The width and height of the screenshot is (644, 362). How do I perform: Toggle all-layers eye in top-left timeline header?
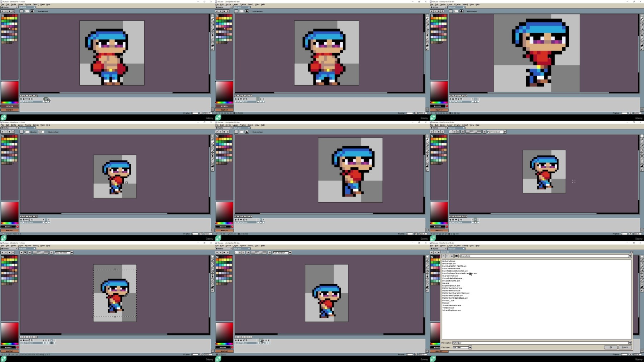(21, 99)
